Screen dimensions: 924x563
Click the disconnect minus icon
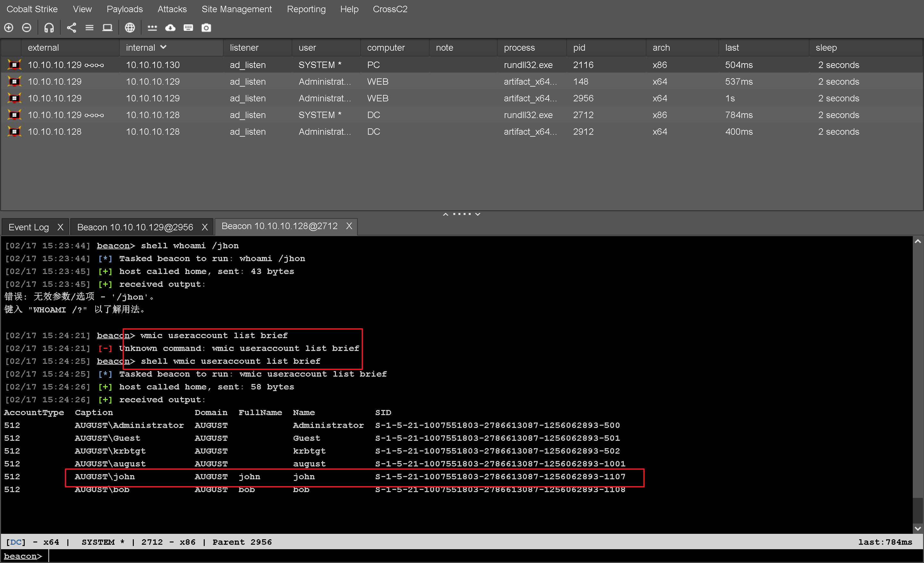pyautogui.click(x=27, y=28)
